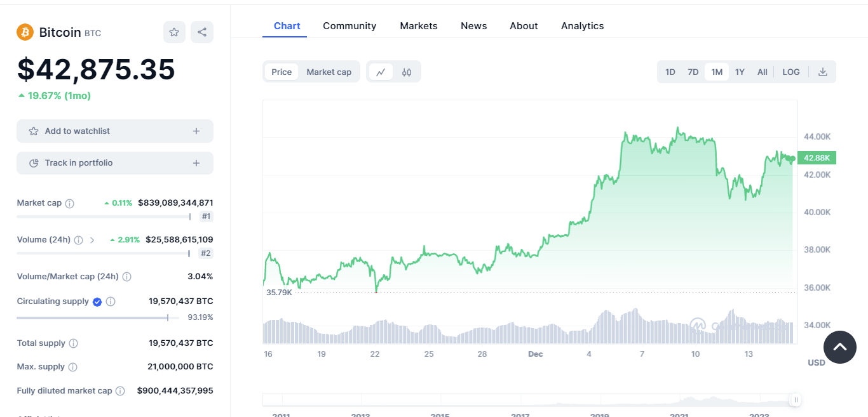This screenshot has width=868, height=417.
Task: Click volume value $25,588,615,109
Action: click(x=179, y=240)
